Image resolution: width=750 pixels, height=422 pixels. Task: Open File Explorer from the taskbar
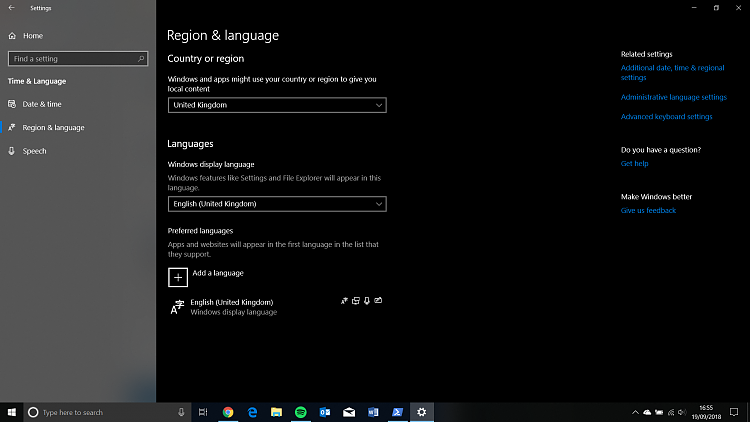click(277, 412)
